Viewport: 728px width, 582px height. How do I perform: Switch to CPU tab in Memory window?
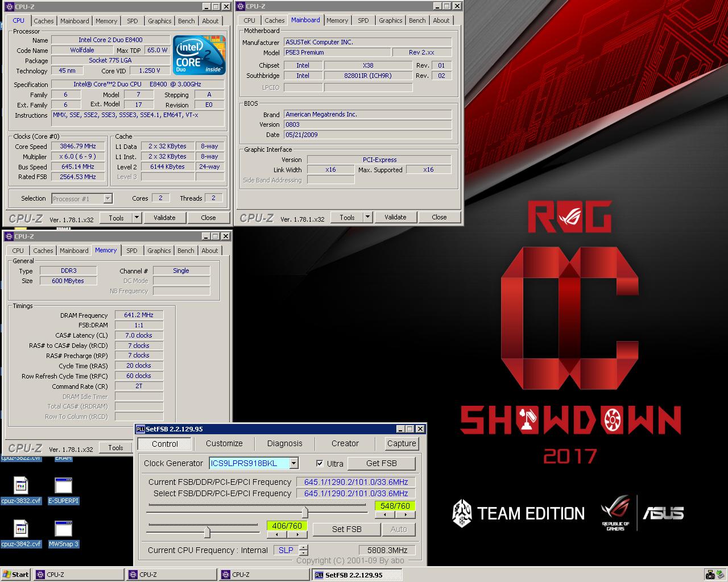(18, 251)
